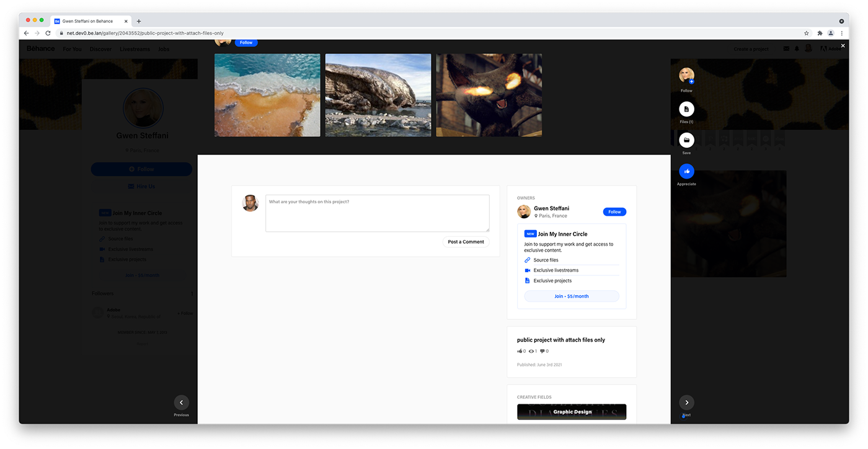Select the Gwen Steffani on Behance tab
Screen dimensions: 868x449
pos(90,21)
